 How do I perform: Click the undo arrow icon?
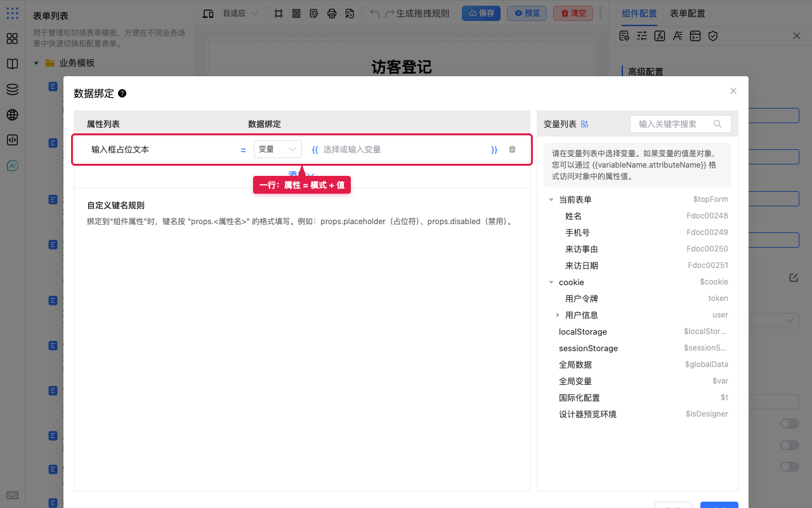pyautogui.click(x=374, y=13)
